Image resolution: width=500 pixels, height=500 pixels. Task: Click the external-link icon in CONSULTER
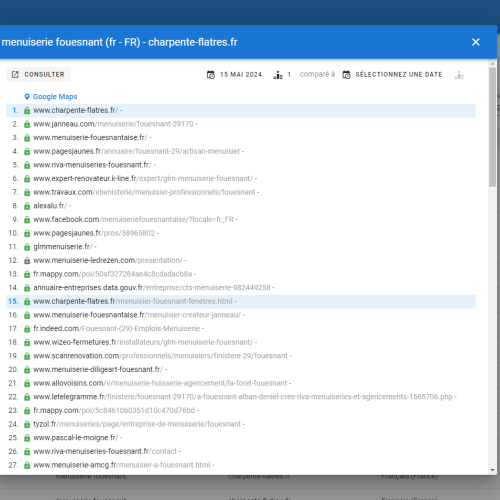tap(15, 74)
